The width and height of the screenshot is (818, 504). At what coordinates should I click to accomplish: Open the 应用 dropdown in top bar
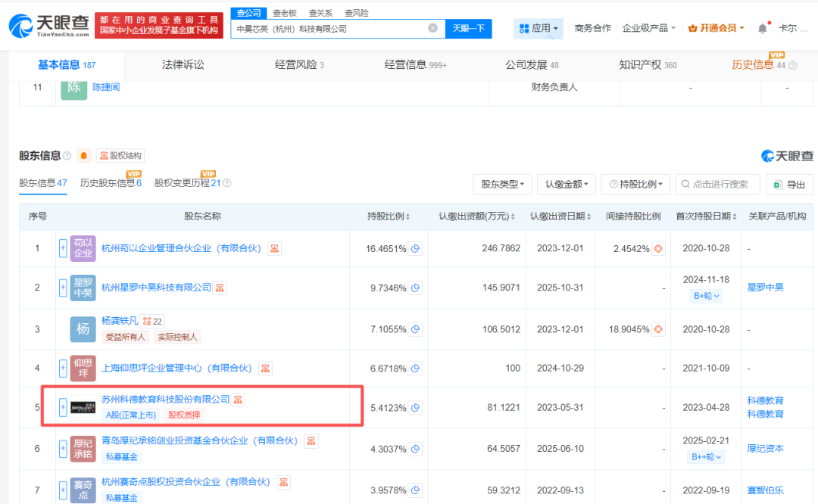[539, 28]
